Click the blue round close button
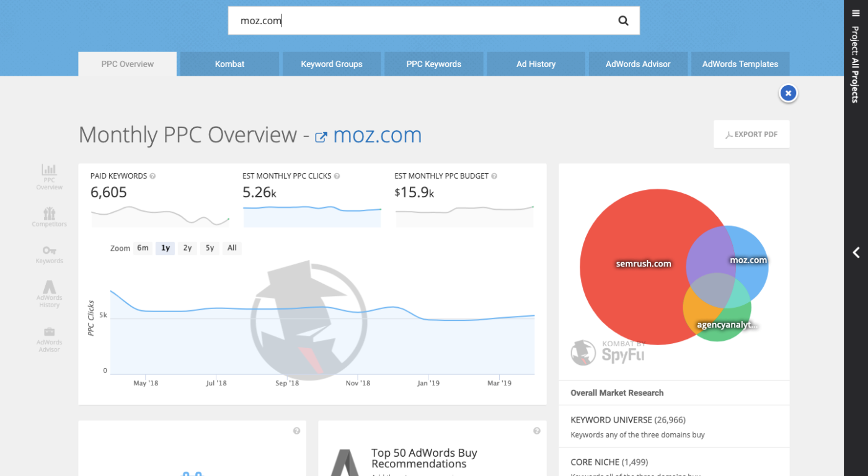This screenshot has height=476, width=868. (x=788, y=93)
